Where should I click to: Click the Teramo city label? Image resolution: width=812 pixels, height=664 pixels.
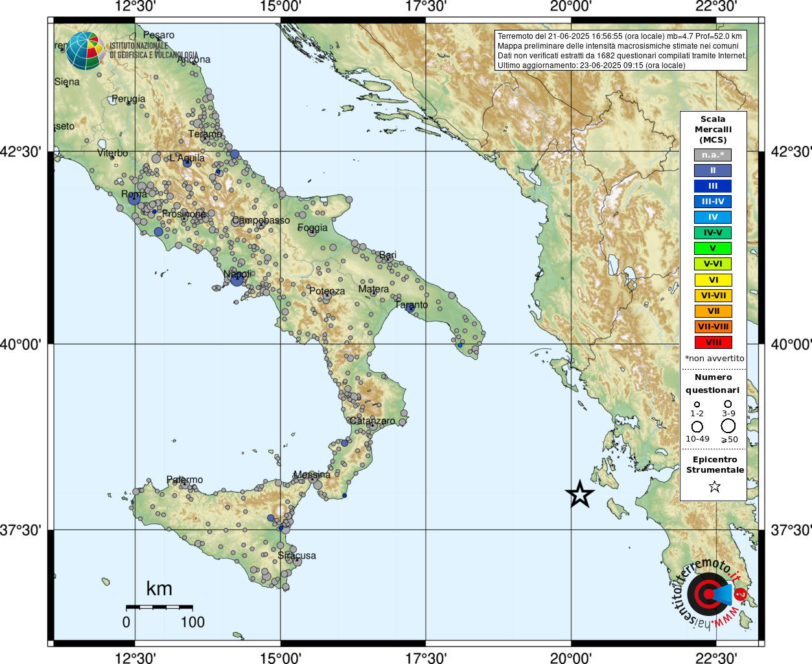point(205,134)
